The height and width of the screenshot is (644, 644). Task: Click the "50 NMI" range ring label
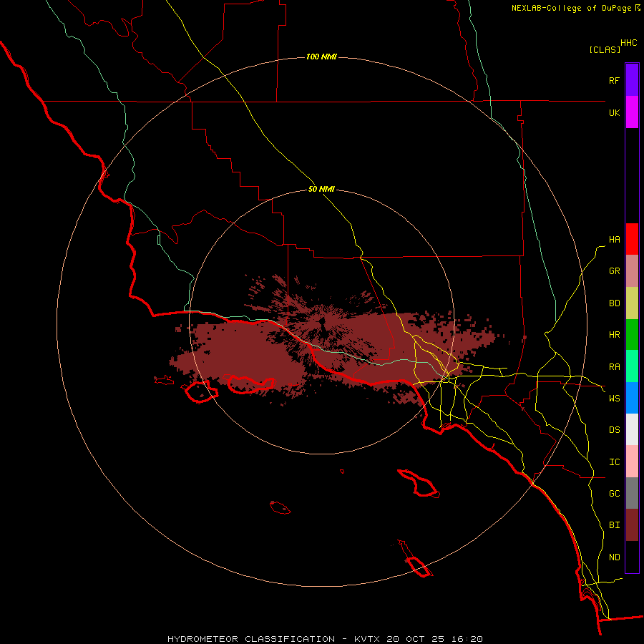point(321,189)
